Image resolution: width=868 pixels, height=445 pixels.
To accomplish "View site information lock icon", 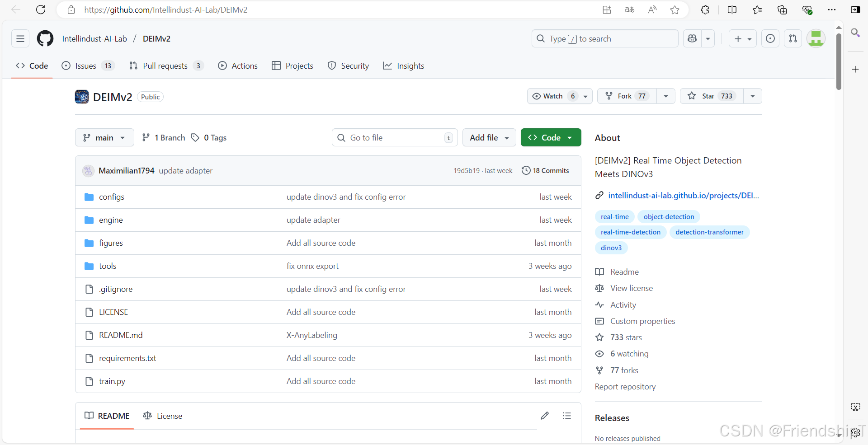I will pos(71,9).
